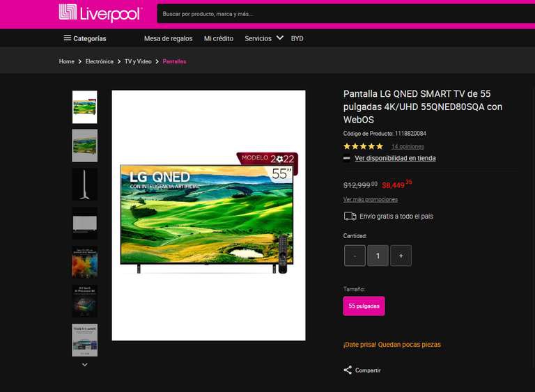Click the Quedan pocas piezas notice
This screenshot has width=535, height=392.
(392, 345)
